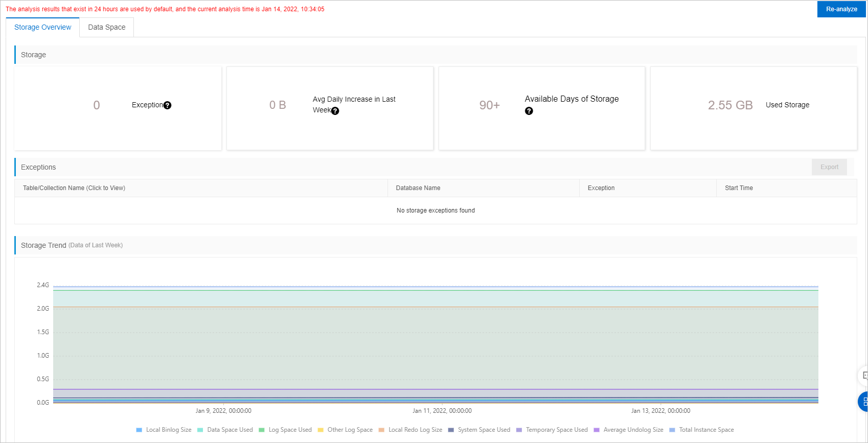Image resolution: width=868 pixels, height=443 pixels.
Task: Open the blue grid floating icon at right edge
Action: tap(864, 402)
